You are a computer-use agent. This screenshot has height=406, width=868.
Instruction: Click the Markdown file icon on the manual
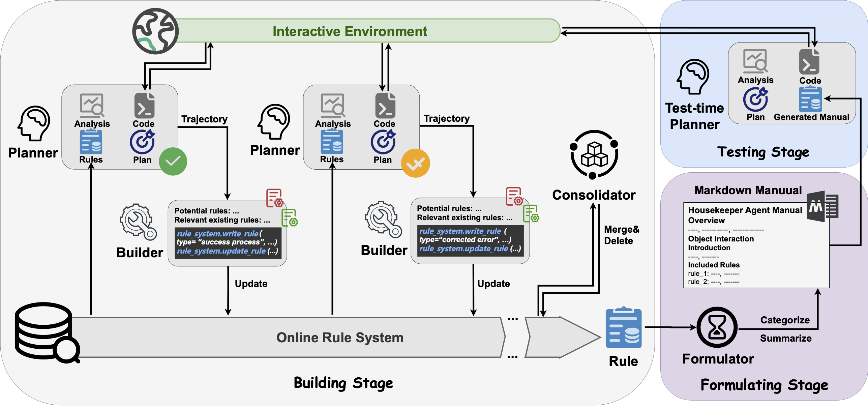(822, 206)
